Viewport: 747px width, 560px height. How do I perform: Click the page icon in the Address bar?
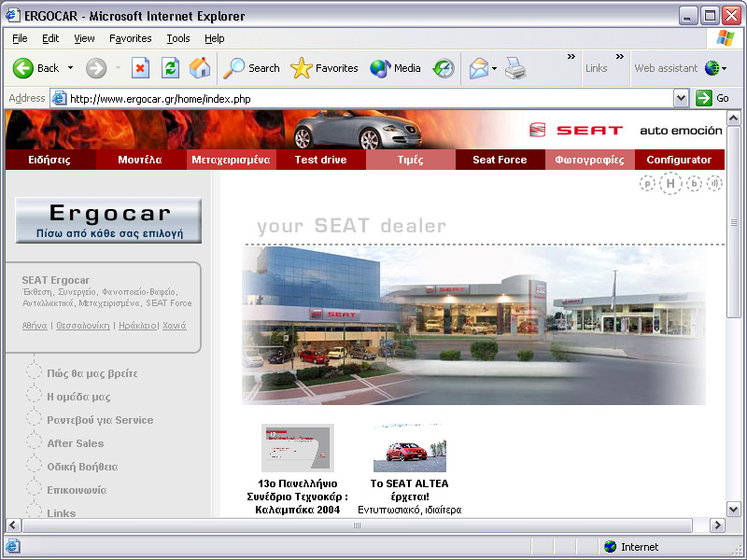(x=59, y=99)
